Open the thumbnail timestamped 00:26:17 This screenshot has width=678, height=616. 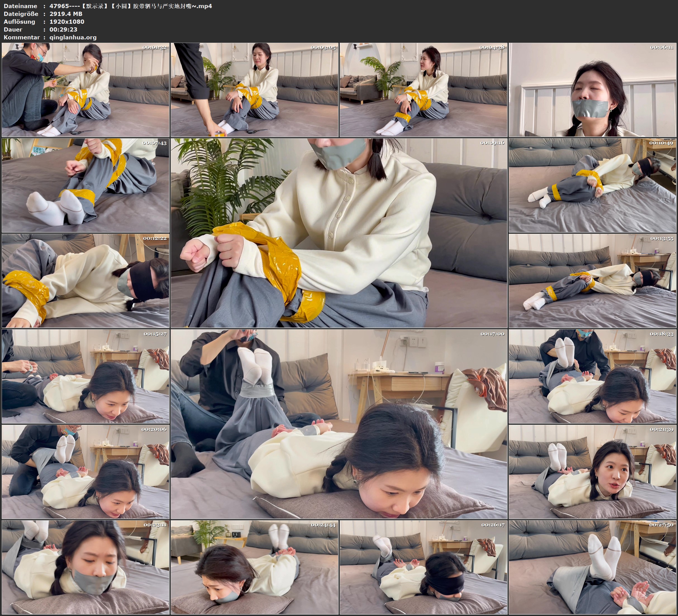point(423,567)
